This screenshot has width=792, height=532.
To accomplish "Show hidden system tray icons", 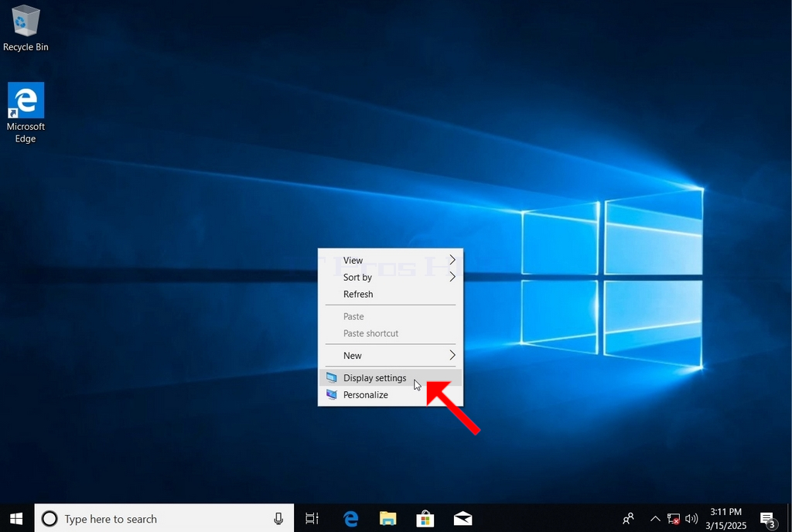I will pyautogui.click(x=655, y=518).
